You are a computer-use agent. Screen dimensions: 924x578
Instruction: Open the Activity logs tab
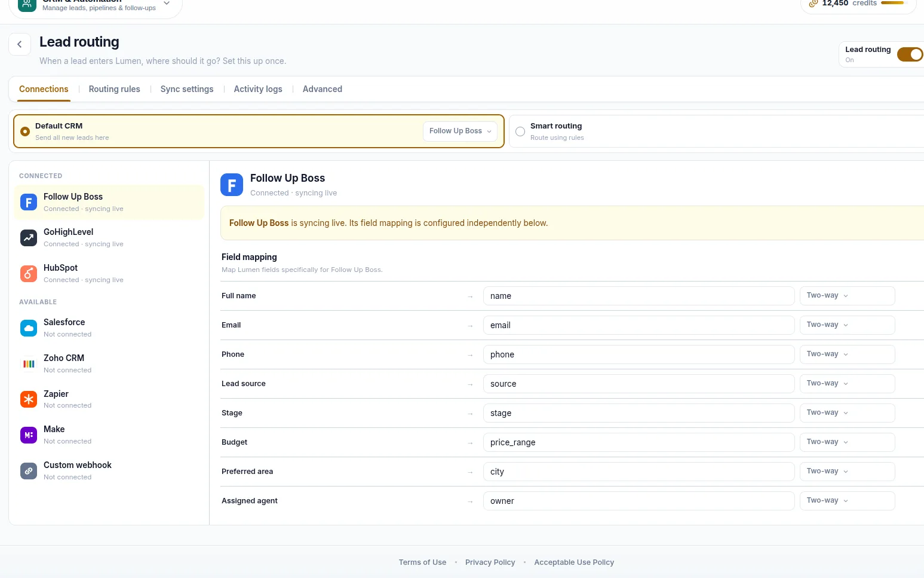click(258, 89)
